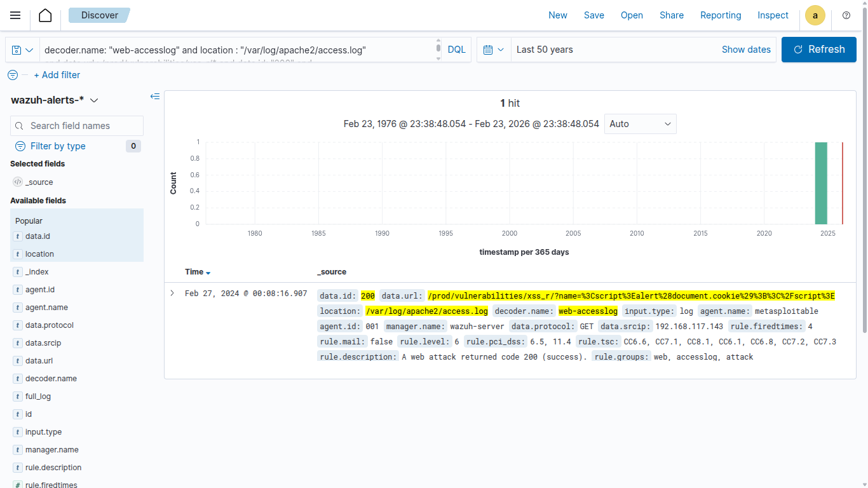Click the change filters icon
The width and height of the screenshot is (868, 488).
[x=13, y=75]
